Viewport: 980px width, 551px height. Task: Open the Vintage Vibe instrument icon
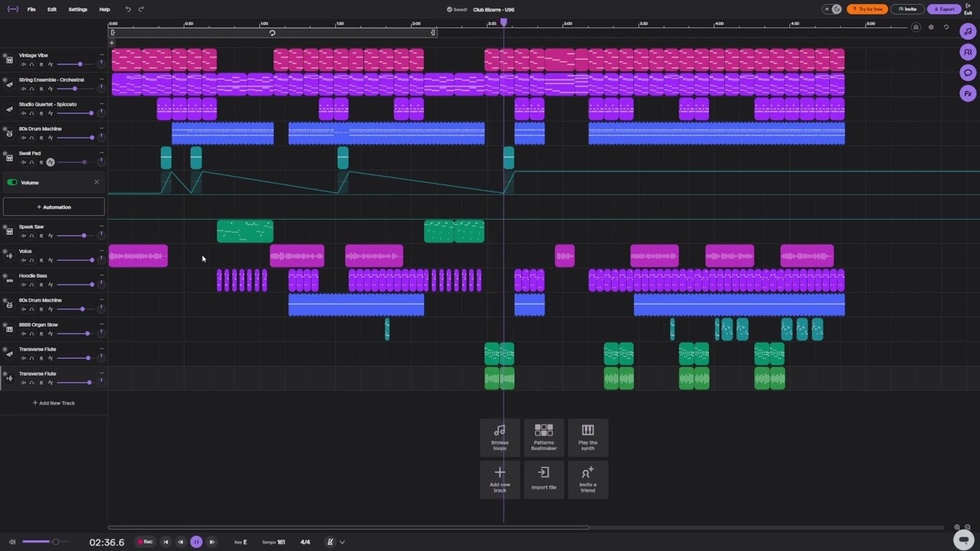(9, 60)
